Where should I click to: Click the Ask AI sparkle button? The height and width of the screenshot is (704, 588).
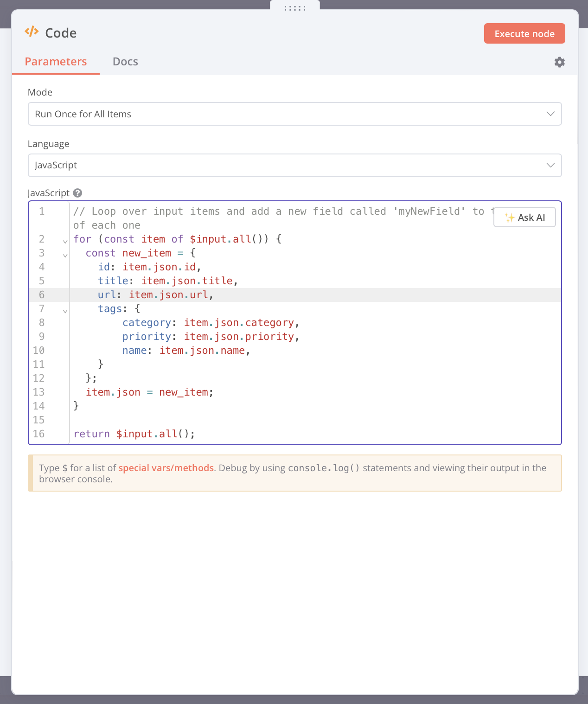(524, 217)
